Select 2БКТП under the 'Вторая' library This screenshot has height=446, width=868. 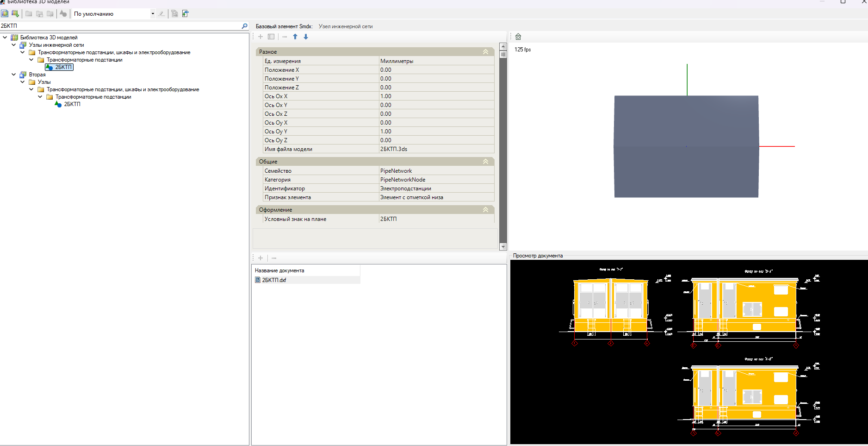[72, 104]
